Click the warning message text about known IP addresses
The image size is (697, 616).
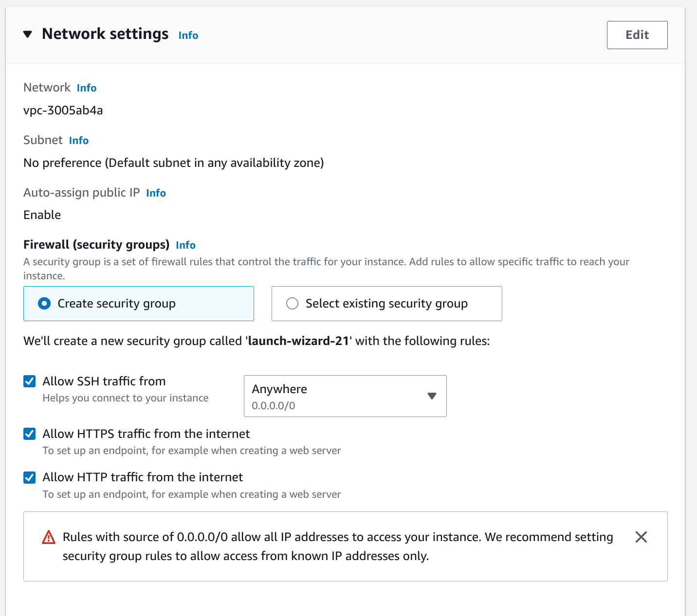click(338, 546)
